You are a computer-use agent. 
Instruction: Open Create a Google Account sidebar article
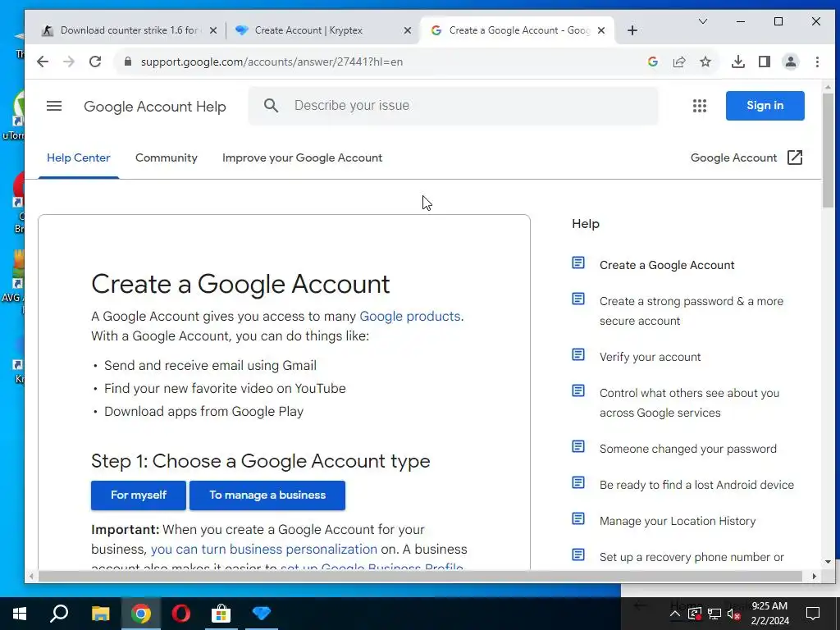point(666,265)
